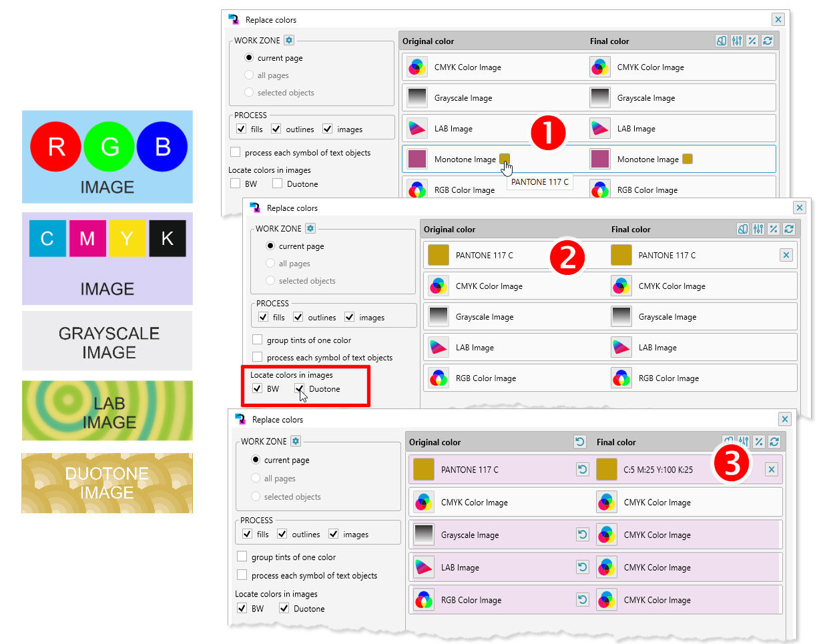827x644 pixels.
Task: Toggle images checkbox in bottom window
Action: tap(334, 534)
